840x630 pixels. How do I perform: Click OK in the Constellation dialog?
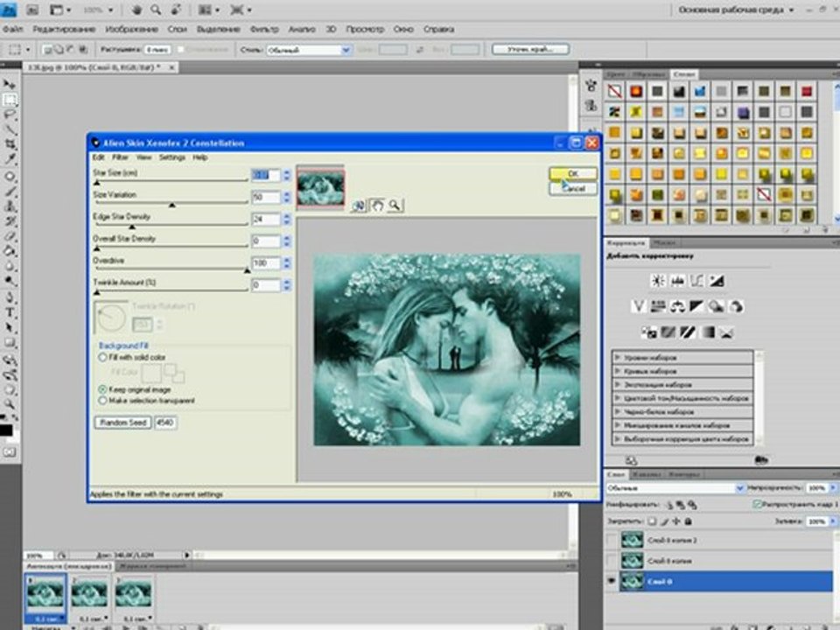(572, 173)
